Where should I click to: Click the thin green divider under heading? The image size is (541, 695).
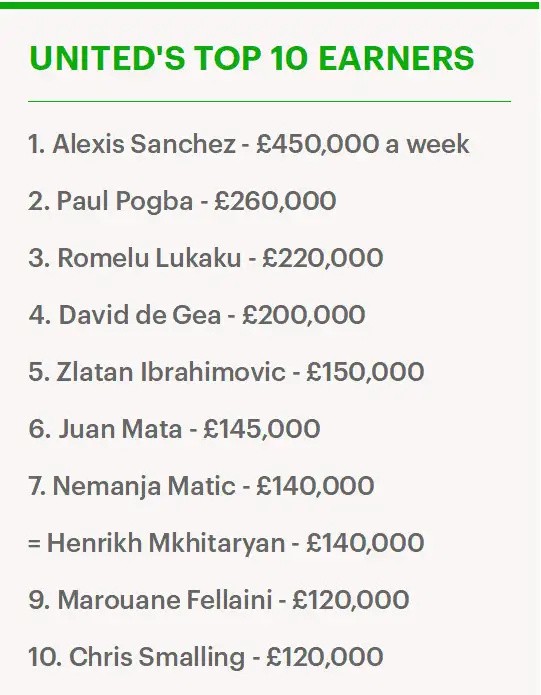(x=269, y=102)
